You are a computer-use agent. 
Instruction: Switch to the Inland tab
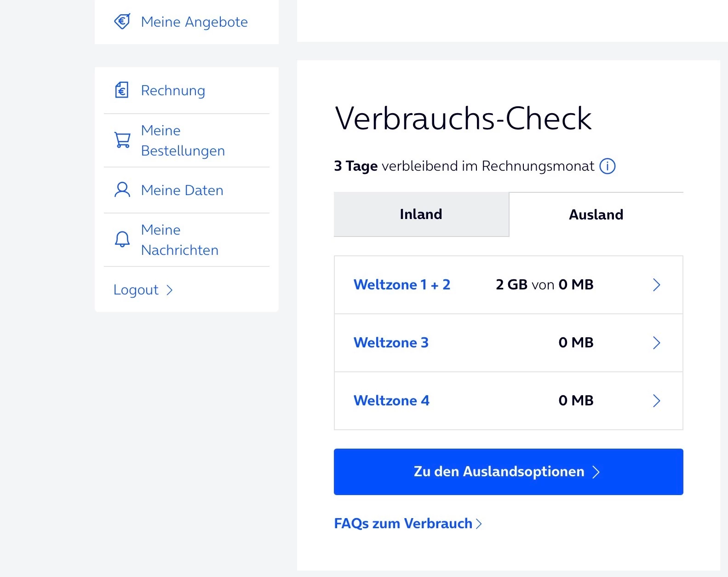point(421,214)
